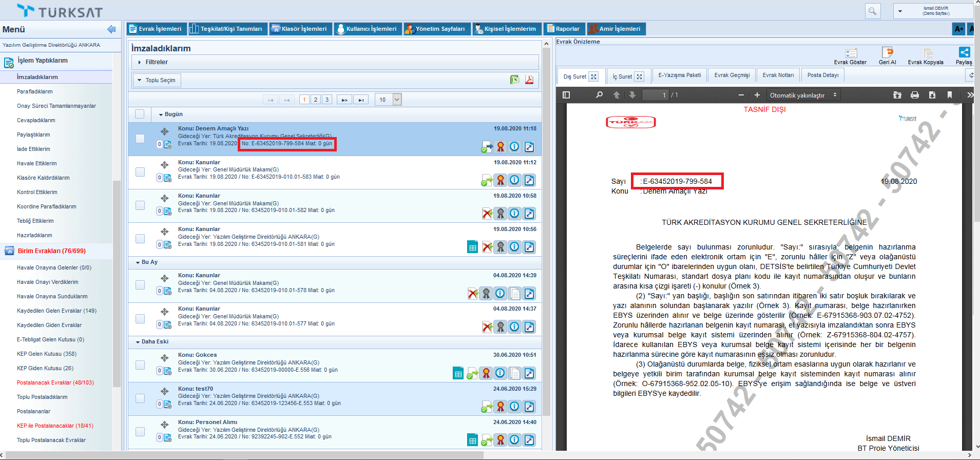Open info icon for Denem Amaçlı Yazı
The image size is (980, 460).
514,147
